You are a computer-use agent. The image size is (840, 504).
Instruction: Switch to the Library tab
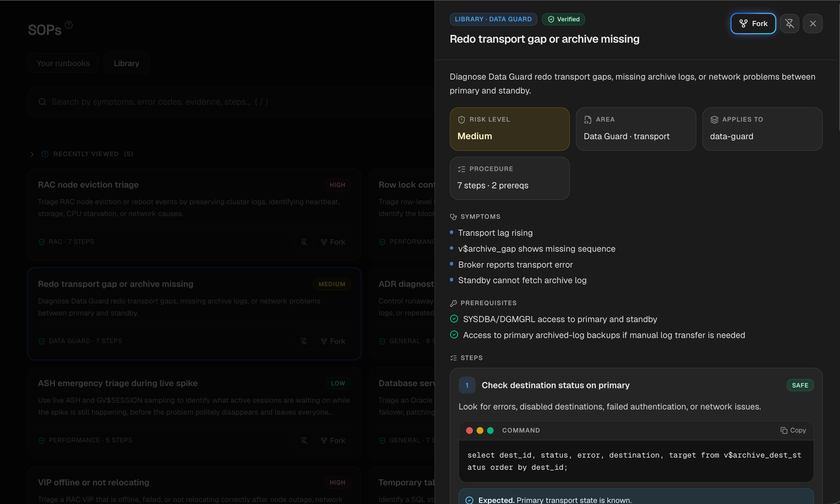tap(126, 63)
